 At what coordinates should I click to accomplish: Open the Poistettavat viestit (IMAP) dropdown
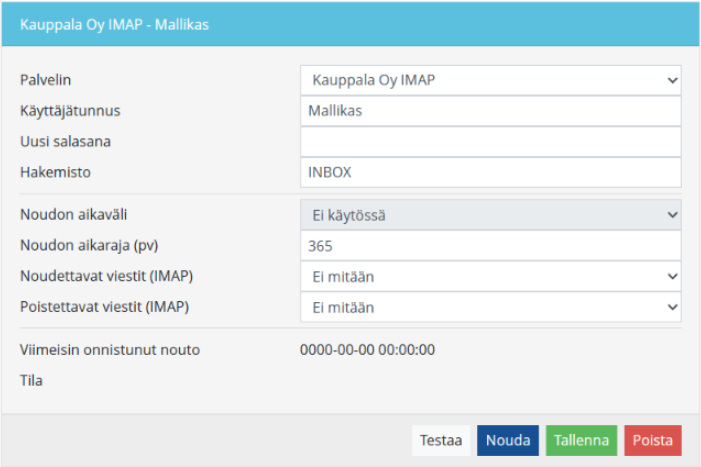(490, 308)
